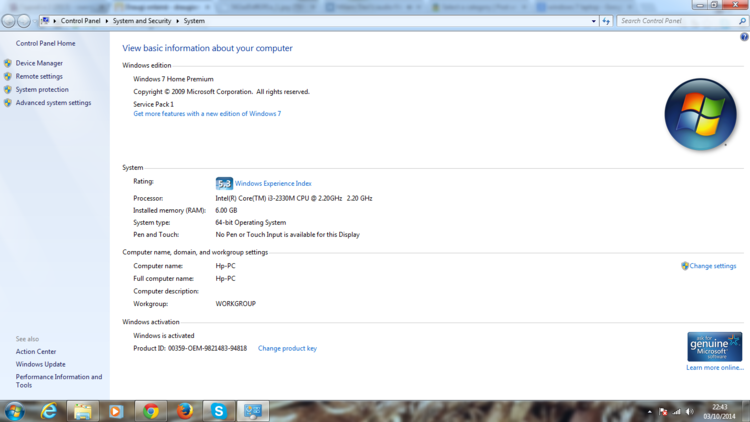The height and width of the screenshot is (422, 750).
Task: Expand the arrow before Control Panel breadcrumb
Action: (55, 21)
